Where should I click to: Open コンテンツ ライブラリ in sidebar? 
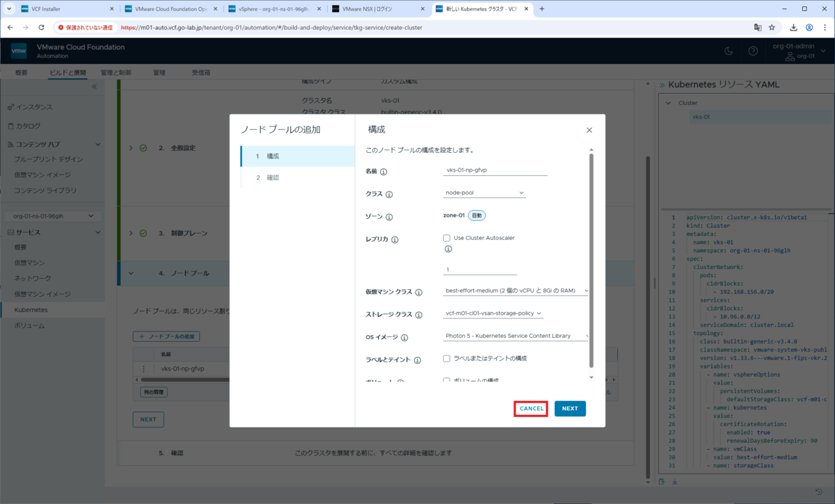click(45, 190)
